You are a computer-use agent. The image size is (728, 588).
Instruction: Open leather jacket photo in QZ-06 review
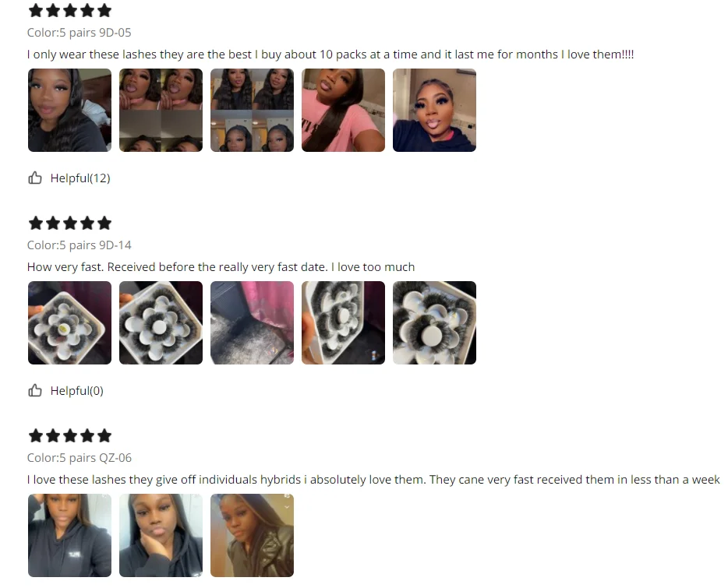(252, 535)
